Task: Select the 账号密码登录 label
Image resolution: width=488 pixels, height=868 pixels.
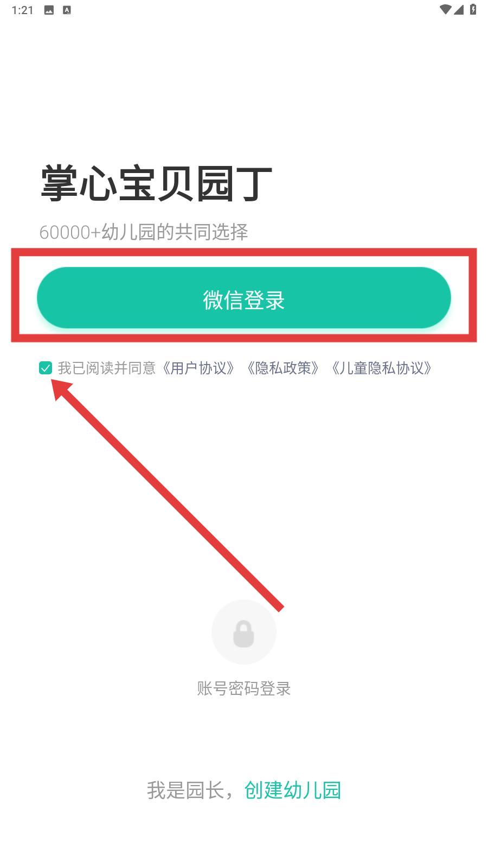Action: (x=244, y=688)
